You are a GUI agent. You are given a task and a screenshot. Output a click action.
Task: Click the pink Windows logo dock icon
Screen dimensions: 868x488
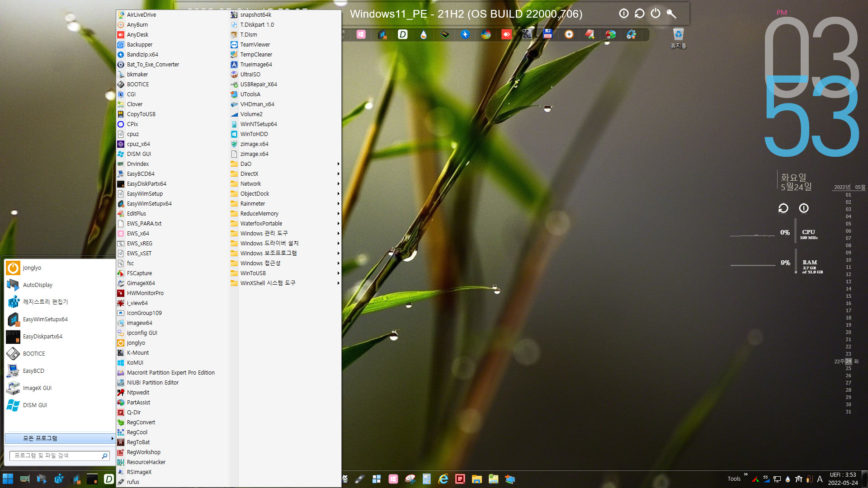[x=361, y=34]
